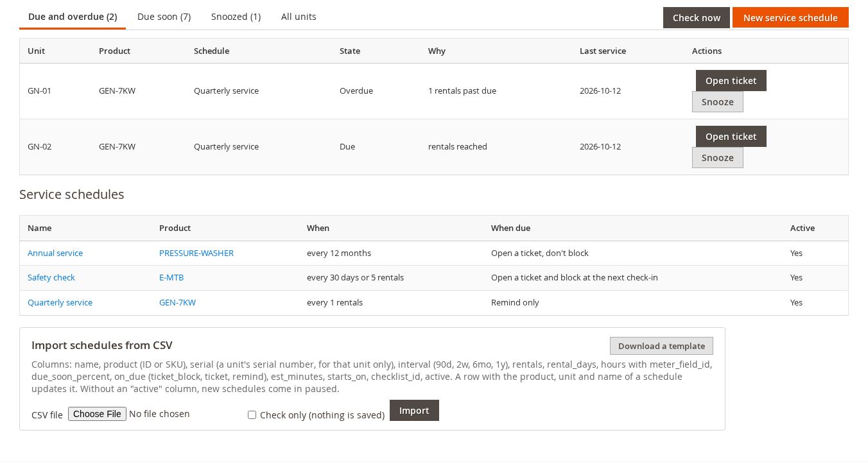Open the Annual service schedule link
The width and height of the screenshot is (868, 462).
(x=55, y=253)
